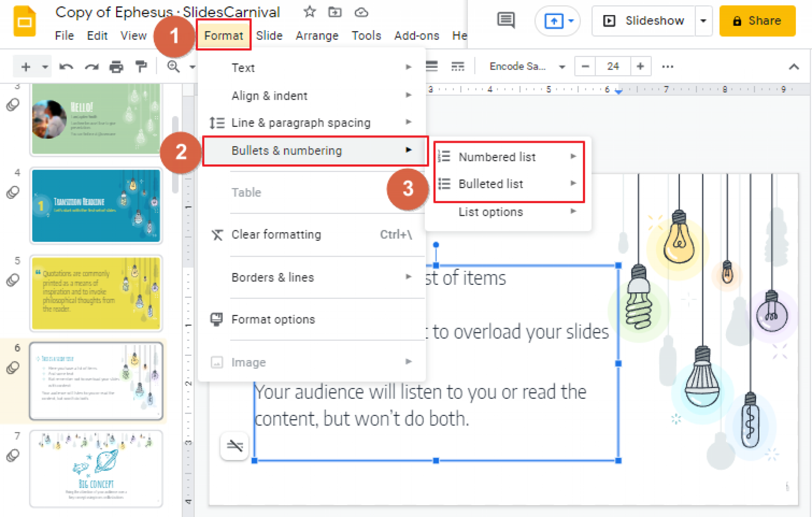Click the Paint format icon
This screenshot has height=517, width=812.
coord(144,66)
